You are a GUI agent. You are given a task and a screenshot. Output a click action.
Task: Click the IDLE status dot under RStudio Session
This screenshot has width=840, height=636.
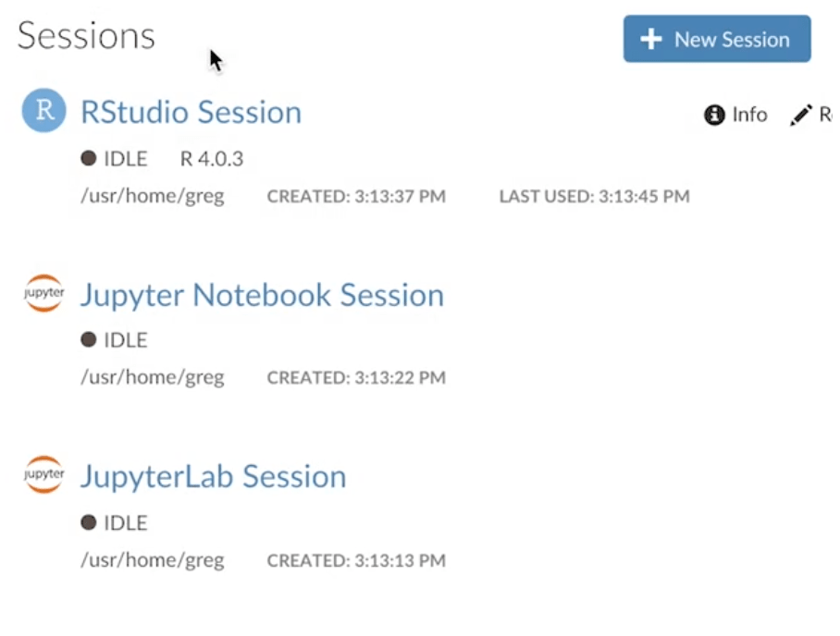pyautogui.click(x=89, y=158)
